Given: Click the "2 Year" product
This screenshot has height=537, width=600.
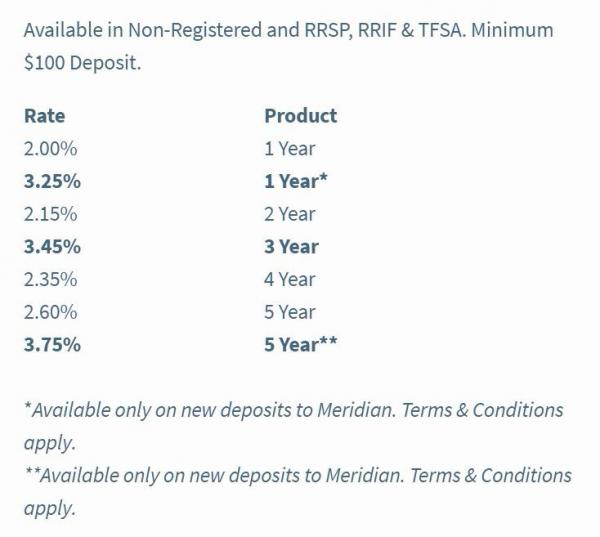Looking at the screenshot, I should (289, 214).
